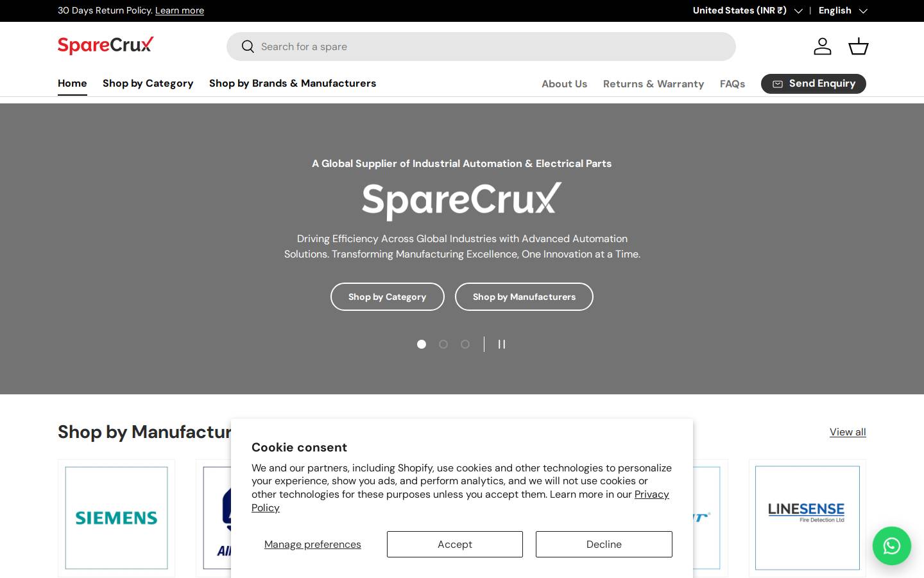Screen dimensions: 924x578
Task: Expand the English language selector
Action: [x=843, y=10]
